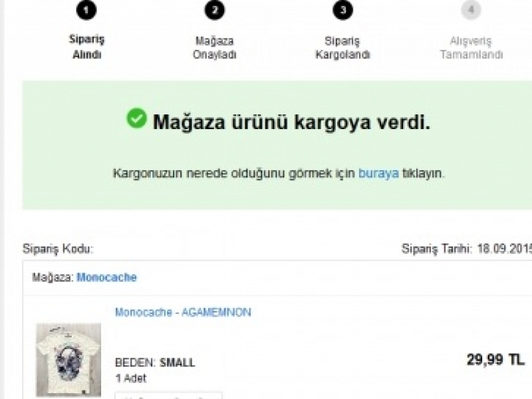Click the step 3 circle icon

point(342,10)
